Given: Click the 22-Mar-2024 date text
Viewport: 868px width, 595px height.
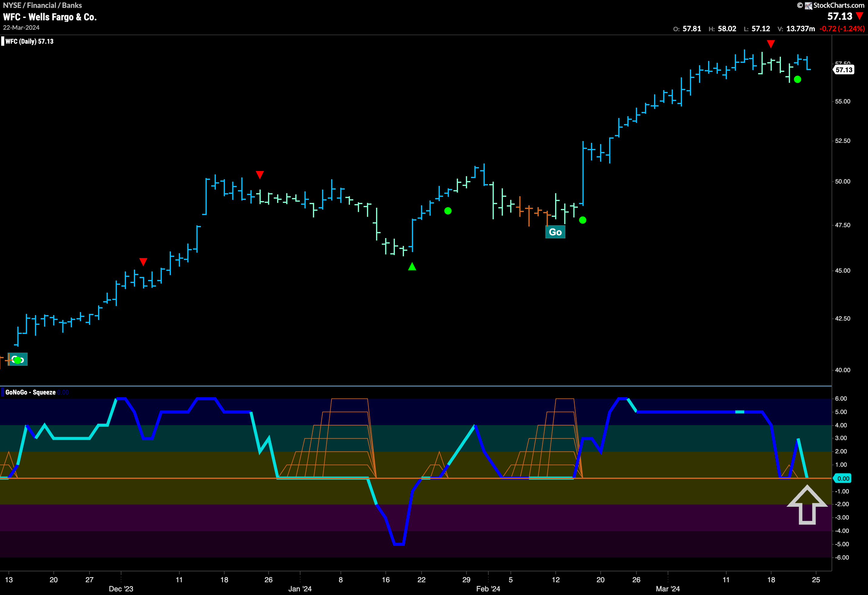Looking at the screenshot, I should coord(21,28).
